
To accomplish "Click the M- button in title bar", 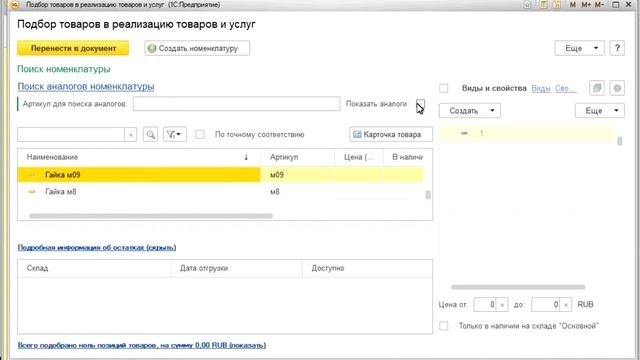I will [x=599, y=4].
